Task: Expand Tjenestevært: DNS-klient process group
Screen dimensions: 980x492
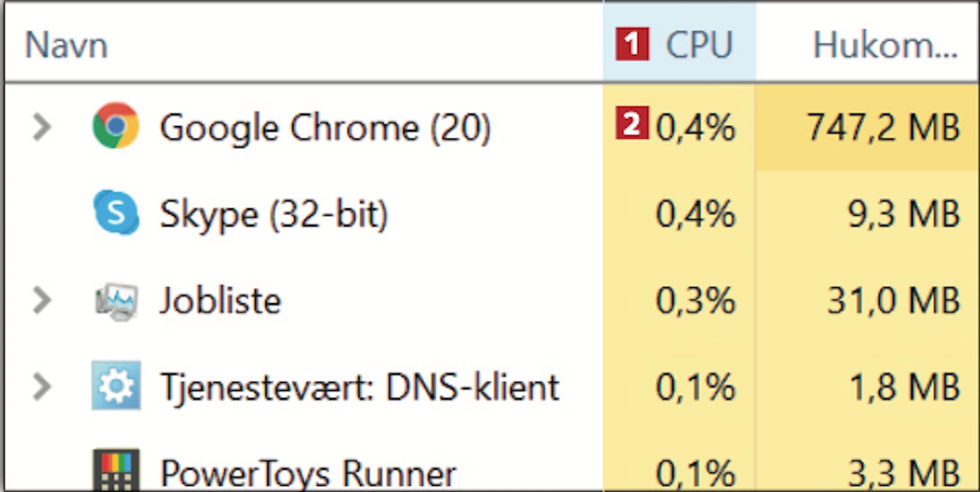Action: coord(42,387)
